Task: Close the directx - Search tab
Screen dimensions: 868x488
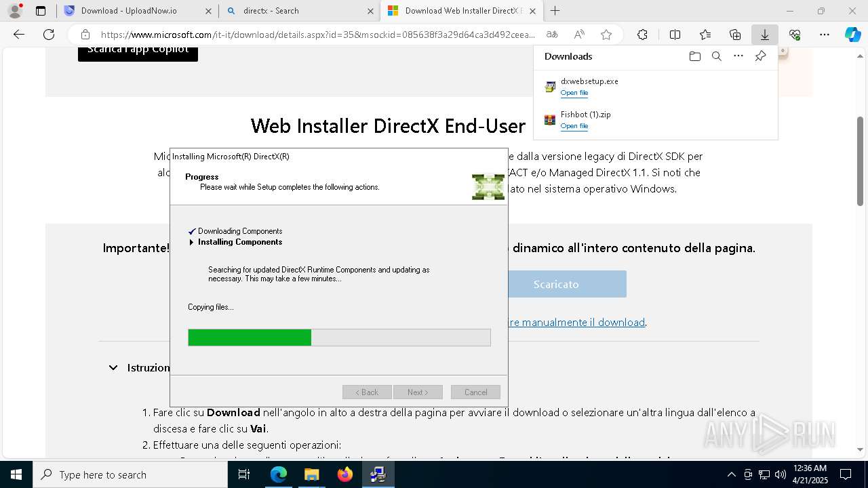Action: click(x=370, y=11)
